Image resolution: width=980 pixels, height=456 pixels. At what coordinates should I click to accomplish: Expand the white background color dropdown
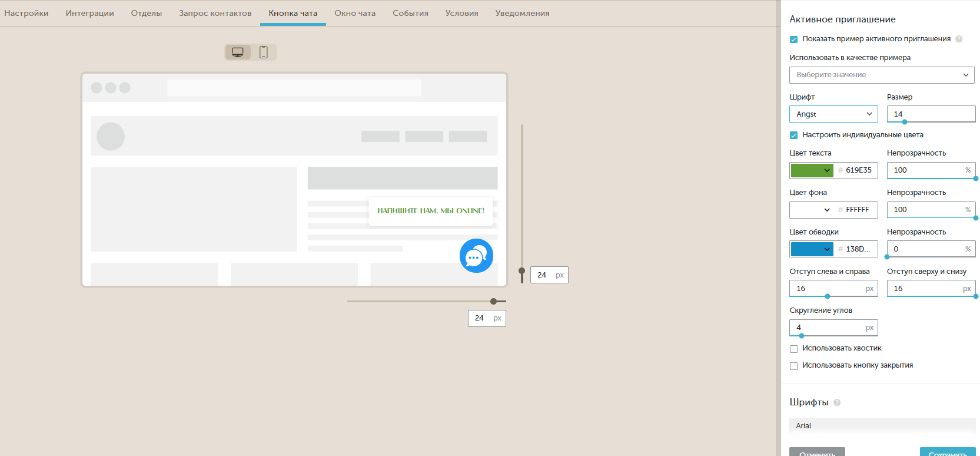tap(811, 210)
